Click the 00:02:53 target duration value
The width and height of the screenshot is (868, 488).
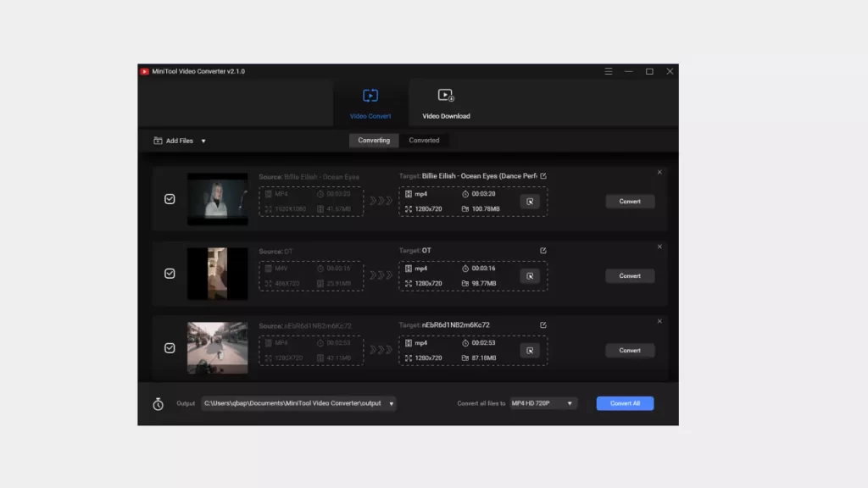483,343
